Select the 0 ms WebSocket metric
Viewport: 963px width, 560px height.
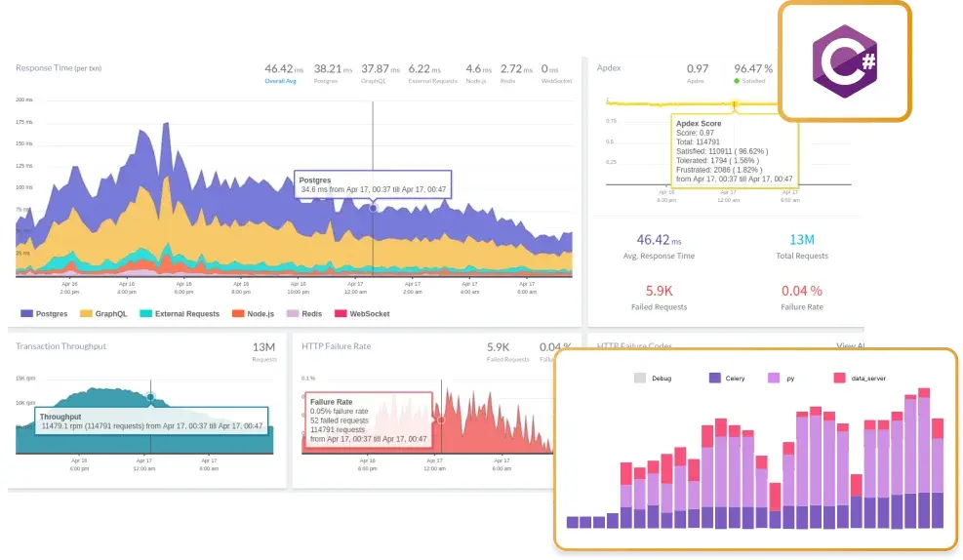(556, 72)
